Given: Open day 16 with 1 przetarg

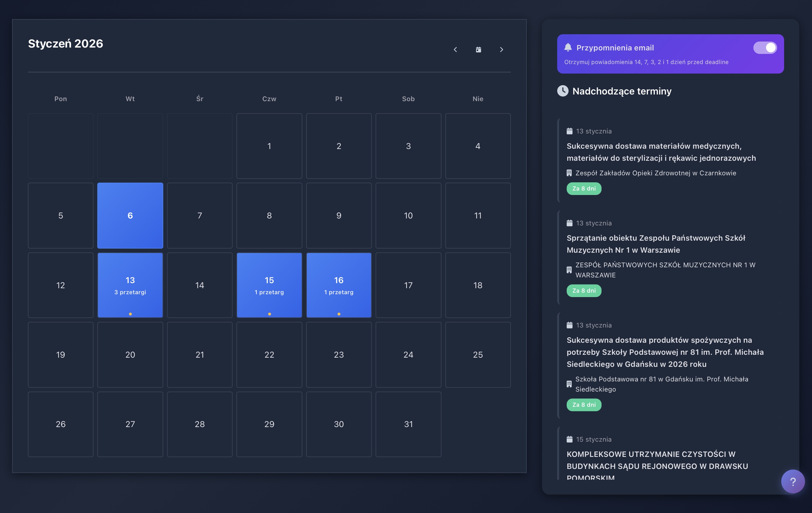Looking at the screenshot, I should 338,285.
